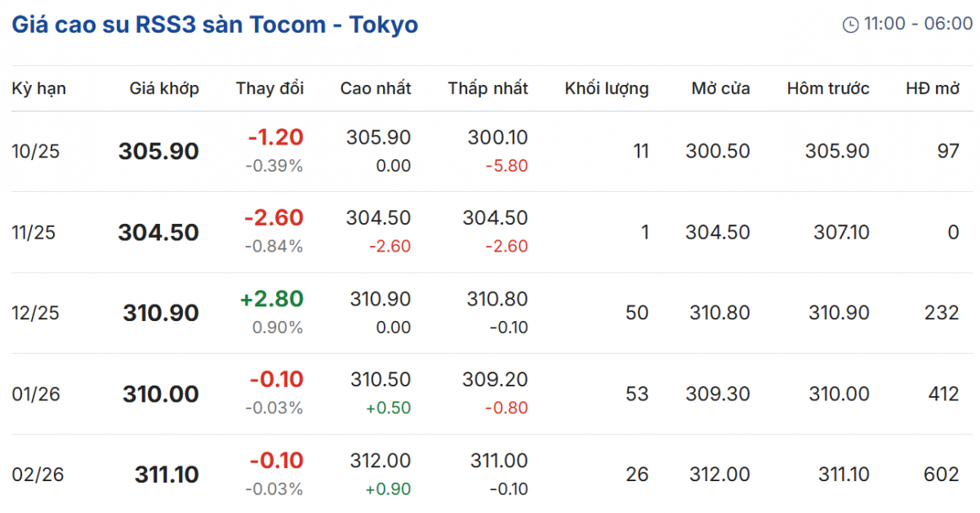This screenshot has height=513, width=980.
Task: Select the Cao nhất column header
Action: click(376, 88)
